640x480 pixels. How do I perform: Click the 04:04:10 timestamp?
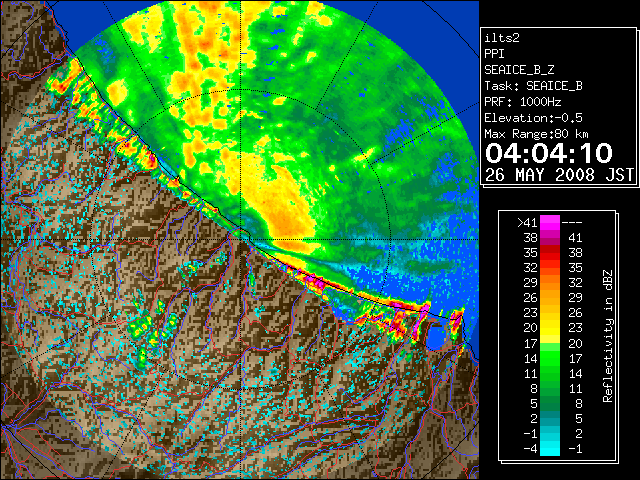[549, 153]
